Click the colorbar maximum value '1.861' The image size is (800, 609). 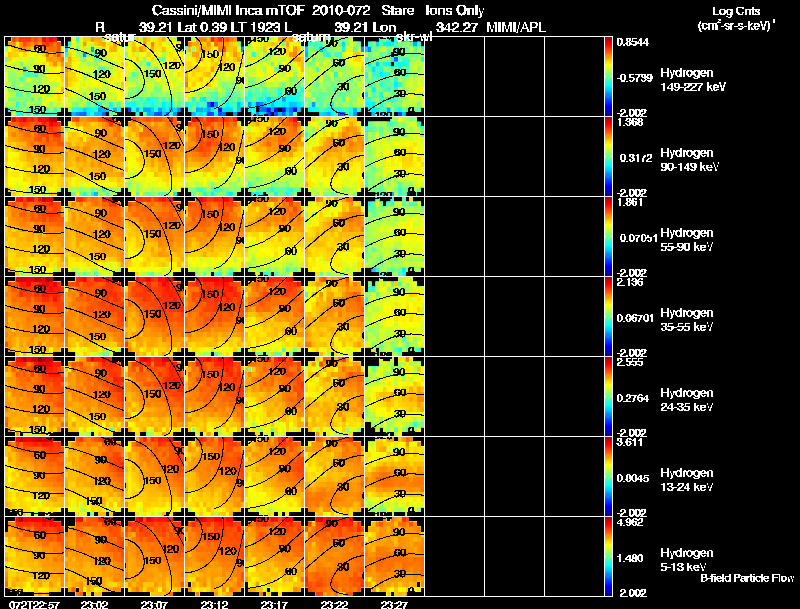(x=630, y=202)
